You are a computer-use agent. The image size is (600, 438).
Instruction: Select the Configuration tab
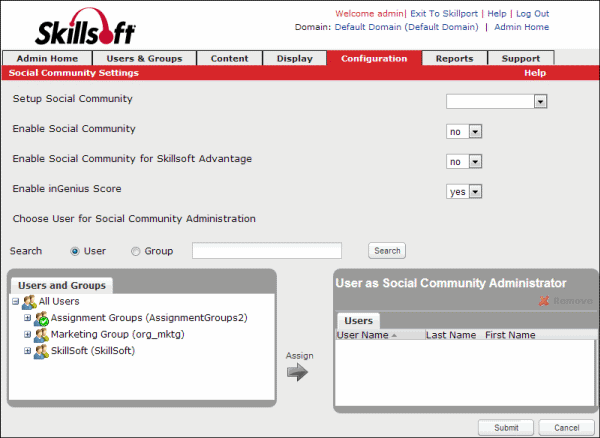374,58
